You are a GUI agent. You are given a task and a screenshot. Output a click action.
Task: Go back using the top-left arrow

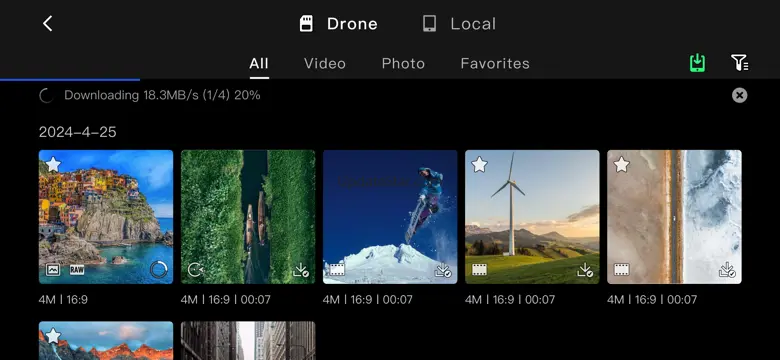click(47, 23)
